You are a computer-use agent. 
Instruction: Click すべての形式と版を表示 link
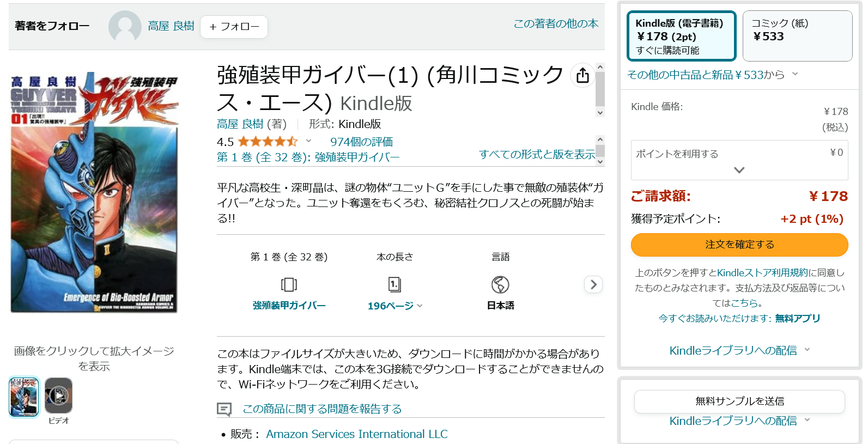tap(537, 155)
